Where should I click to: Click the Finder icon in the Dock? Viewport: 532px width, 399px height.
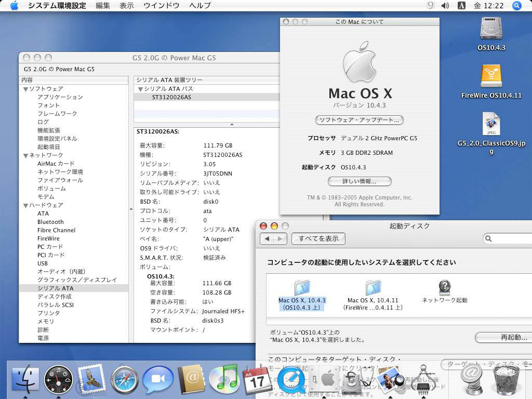tap(24, 380)
